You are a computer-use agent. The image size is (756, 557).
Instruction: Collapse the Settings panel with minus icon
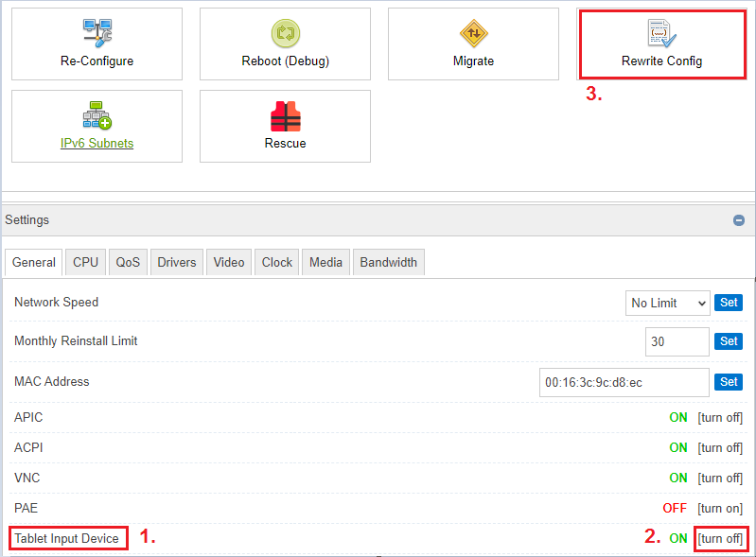click(739, 220)
